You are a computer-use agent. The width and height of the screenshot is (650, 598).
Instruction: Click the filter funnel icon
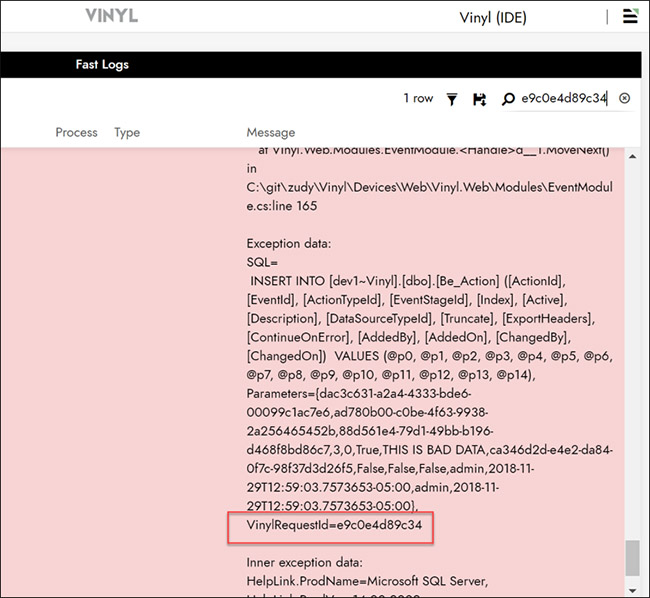452,98
